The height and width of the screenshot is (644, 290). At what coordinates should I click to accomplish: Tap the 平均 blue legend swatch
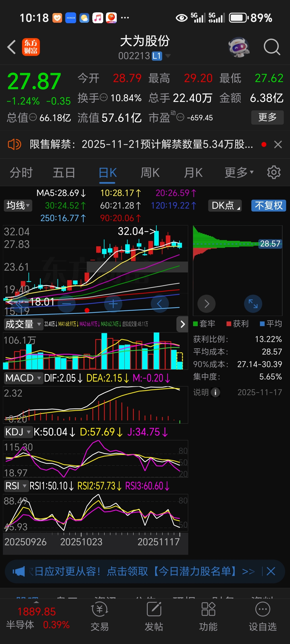[x=262, y=324]
